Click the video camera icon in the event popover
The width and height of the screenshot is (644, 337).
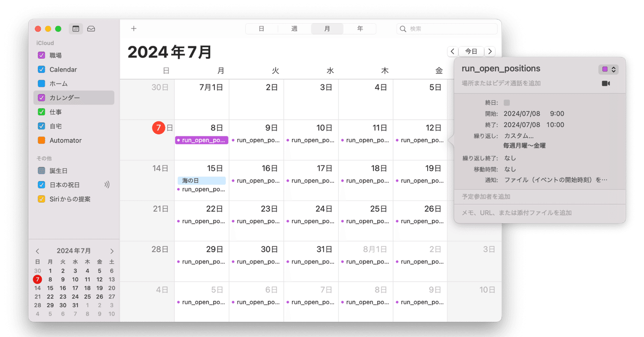tap(606, 83)
